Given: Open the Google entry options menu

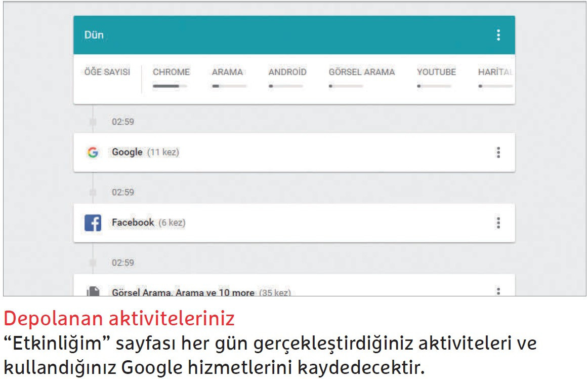Looking at the screenshot, I should (x=498, y=153).
